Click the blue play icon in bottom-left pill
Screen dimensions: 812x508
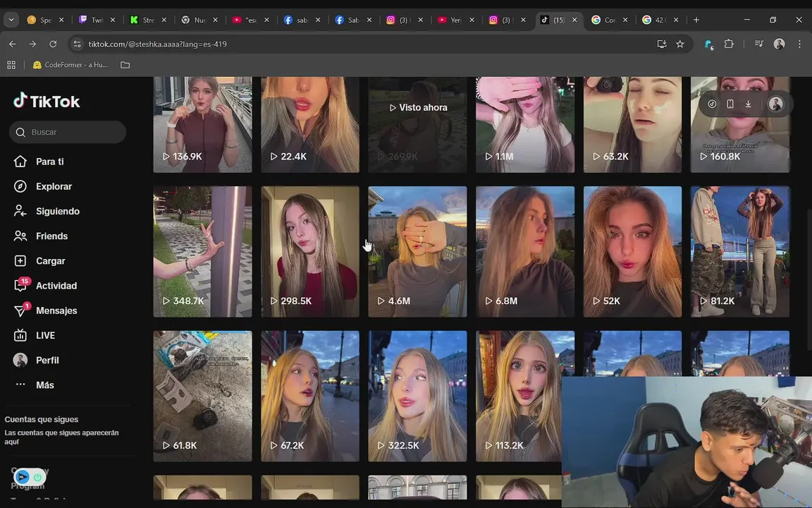(x=23, y=476)
